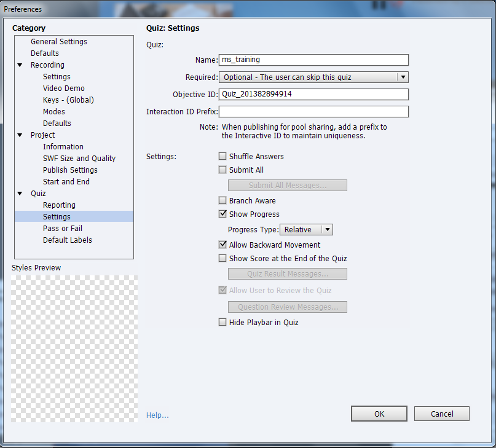Screen dimensions: 496x448
Task: Open SWF Size and Quality settings
Action: (79, 158)
